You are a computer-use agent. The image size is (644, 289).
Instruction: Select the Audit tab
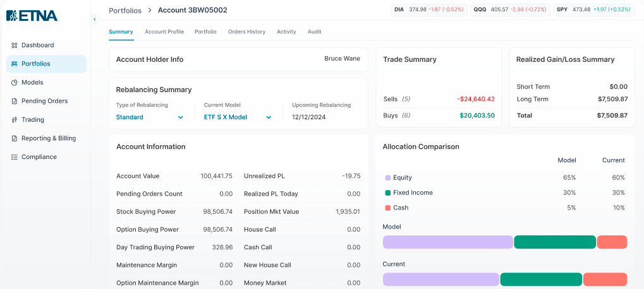(314, 32)
